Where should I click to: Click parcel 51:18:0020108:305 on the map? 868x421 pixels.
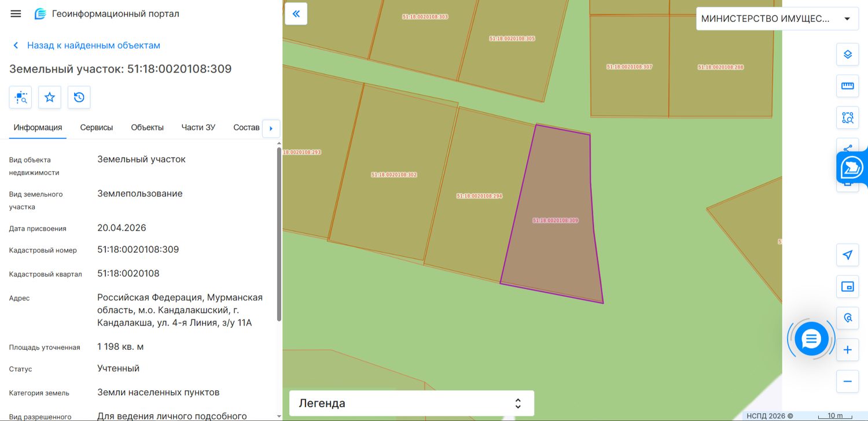(x=512, y=39)
